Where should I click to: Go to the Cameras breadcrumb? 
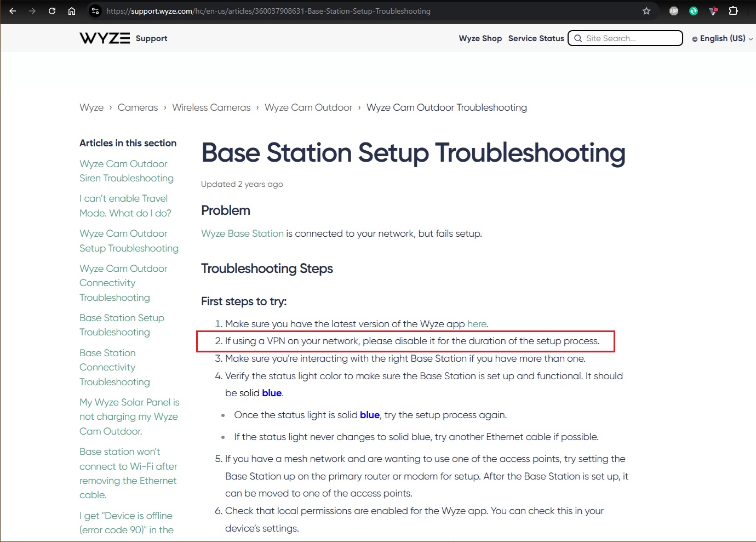138,107
